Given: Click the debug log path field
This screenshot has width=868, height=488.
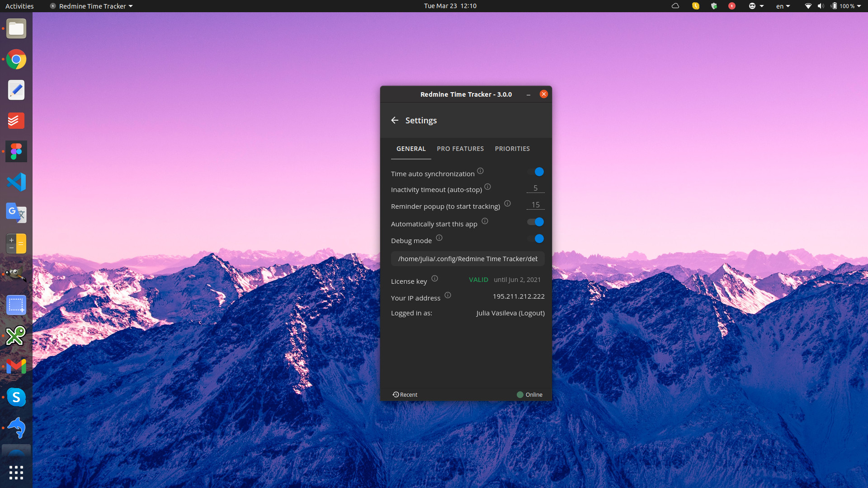Looking at the screenshot, I should tap(468, 259).
